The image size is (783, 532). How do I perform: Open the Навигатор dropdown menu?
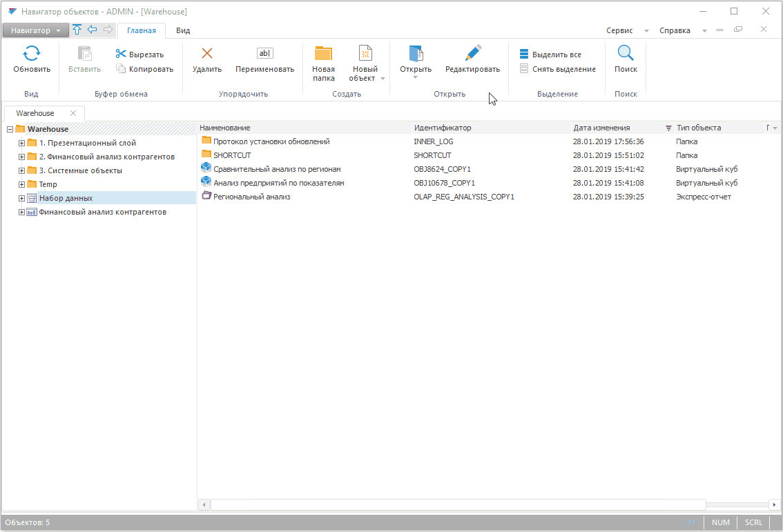pyautogui.click(x=36, y=30)
